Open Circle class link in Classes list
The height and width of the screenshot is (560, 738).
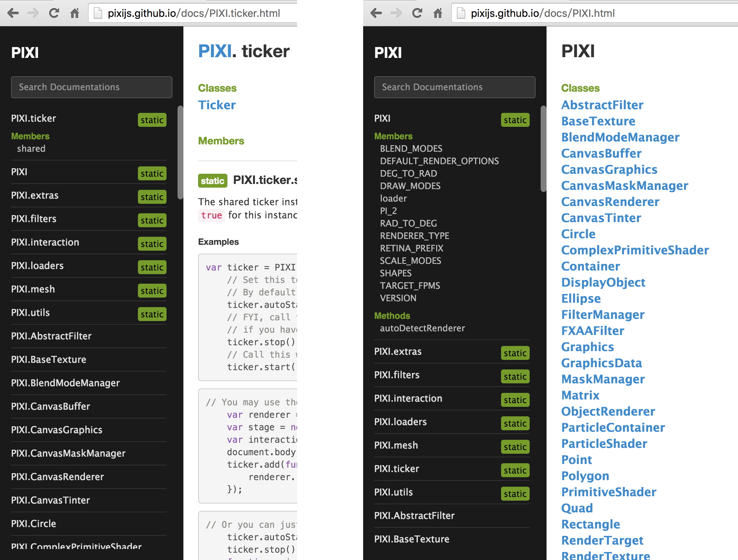578,234
